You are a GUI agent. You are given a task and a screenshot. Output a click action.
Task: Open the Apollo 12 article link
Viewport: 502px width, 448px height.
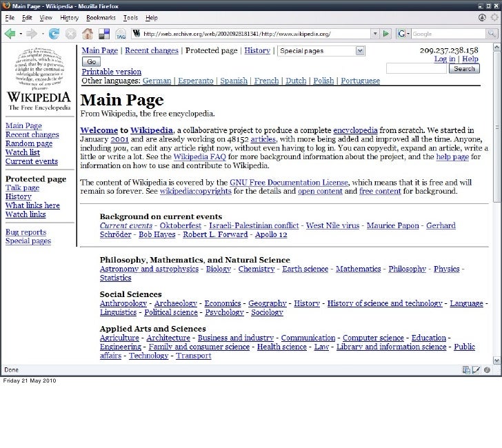tap(271, 234)
